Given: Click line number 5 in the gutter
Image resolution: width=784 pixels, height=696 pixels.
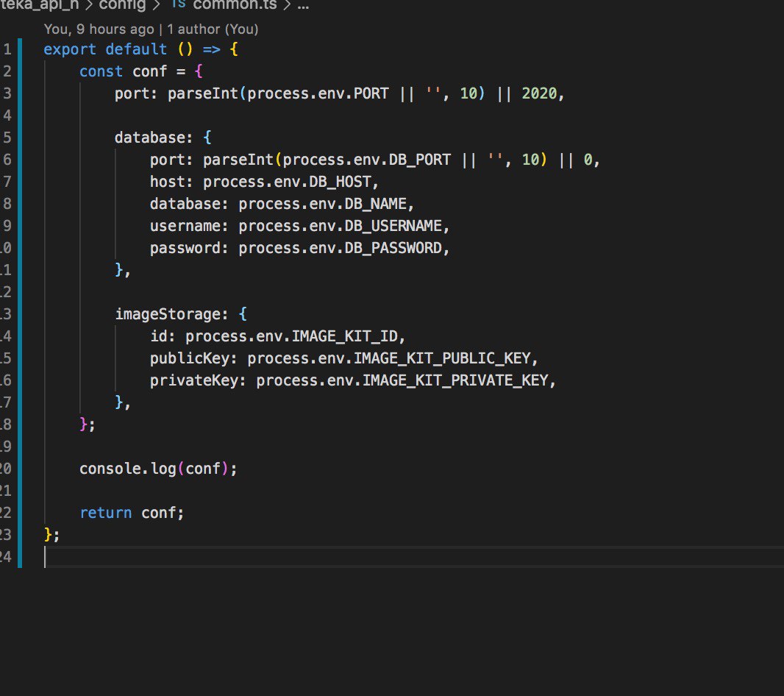Looking at the screenshot, I should coord(7,138).
